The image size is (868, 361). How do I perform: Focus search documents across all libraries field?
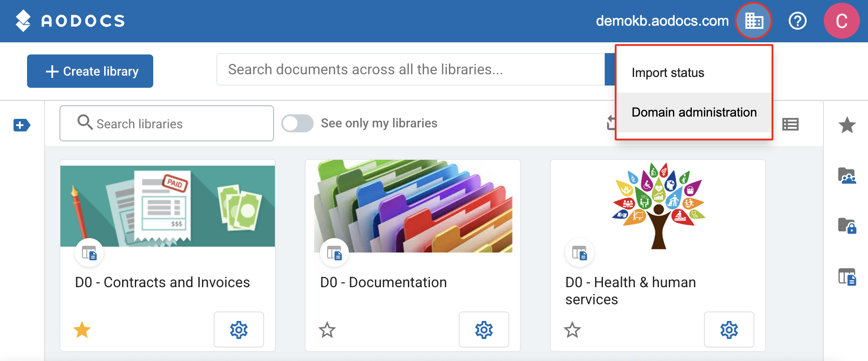pos(410,69)
